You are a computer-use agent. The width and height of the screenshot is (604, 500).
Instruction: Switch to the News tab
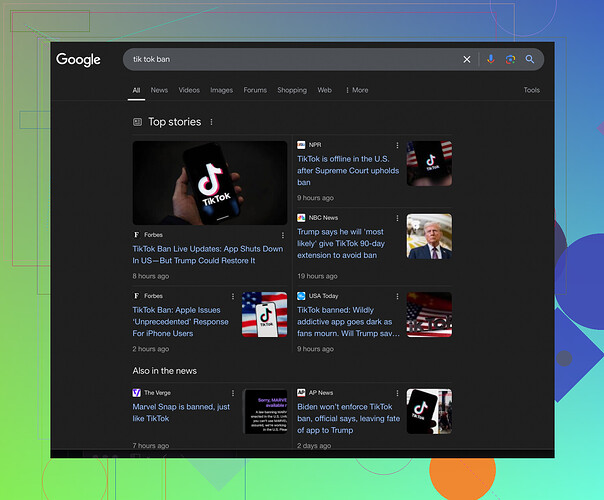pyautogui.click(x=159, y=90)
